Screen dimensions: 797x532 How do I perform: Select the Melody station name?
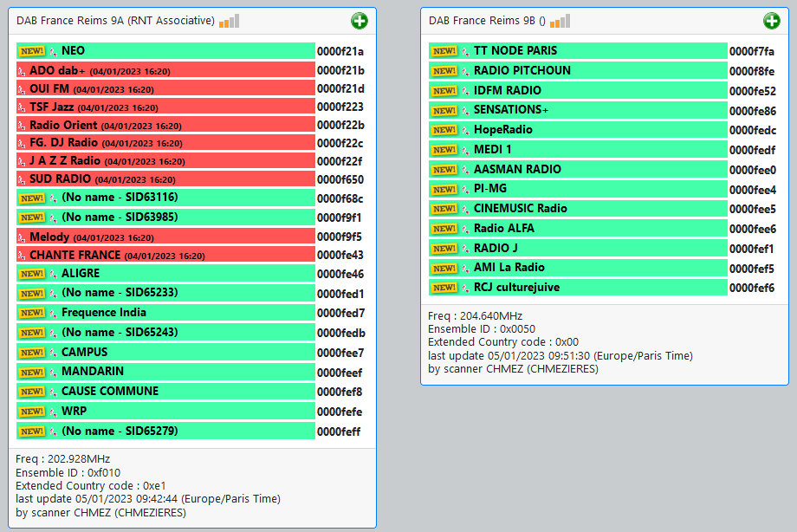[49, 237]
